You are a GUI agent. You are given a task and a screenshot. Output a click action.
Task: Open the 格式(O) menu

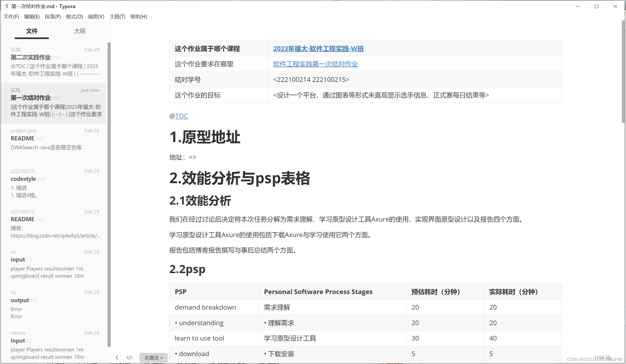(74, 17)
